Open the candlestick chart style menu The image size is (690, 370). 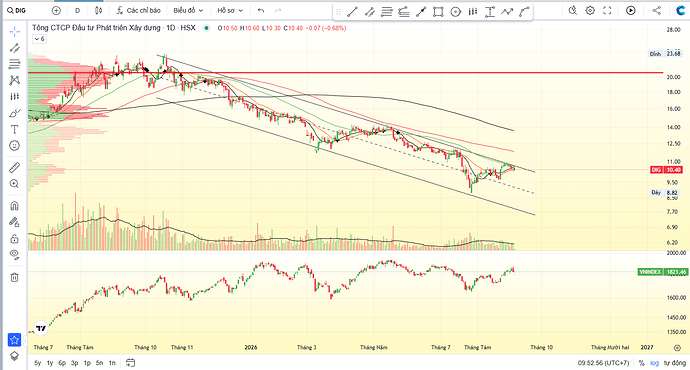[99, 10]
